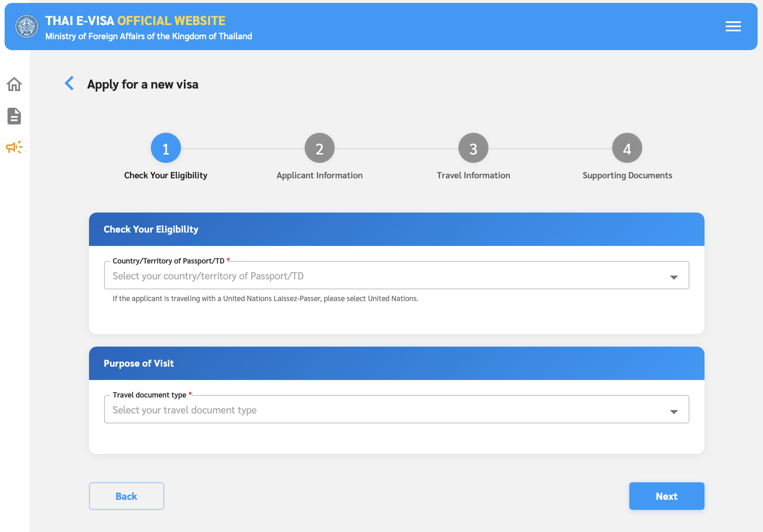Click the home icon in the sidebar

(14, 84)
